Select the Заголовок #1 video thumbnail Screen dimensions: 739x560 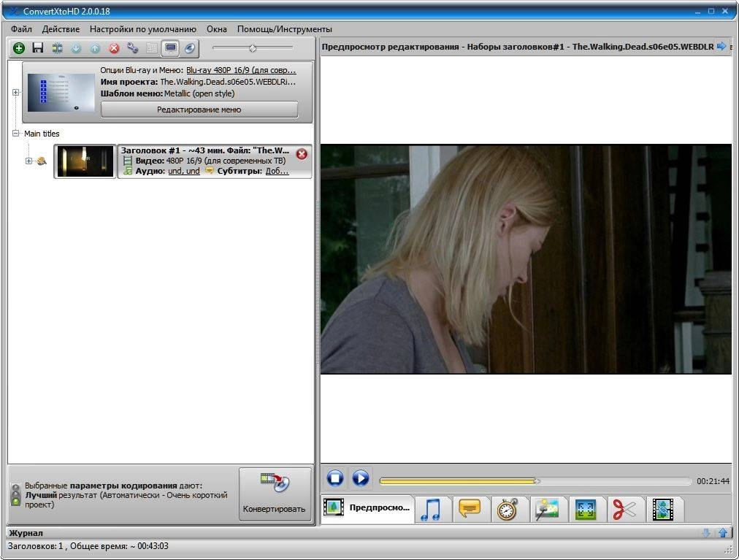click(85, 161)
